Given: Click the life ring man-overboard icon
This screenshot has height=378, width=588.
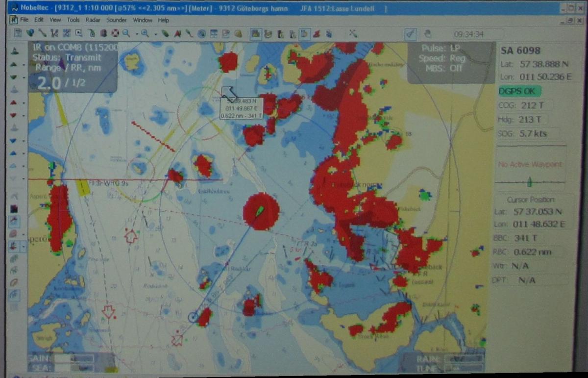Looking at the screenshot, I should click(x=115, y=33).
